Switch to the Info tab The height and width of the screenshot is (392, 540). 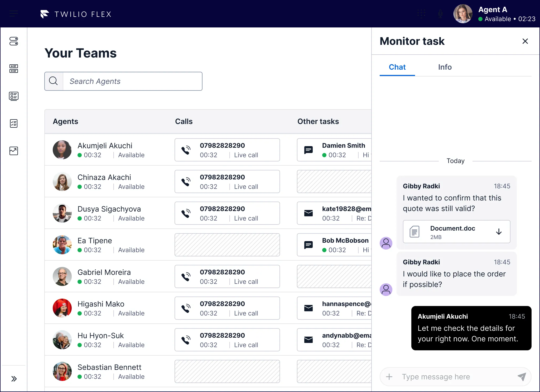(x=445, y=67)
